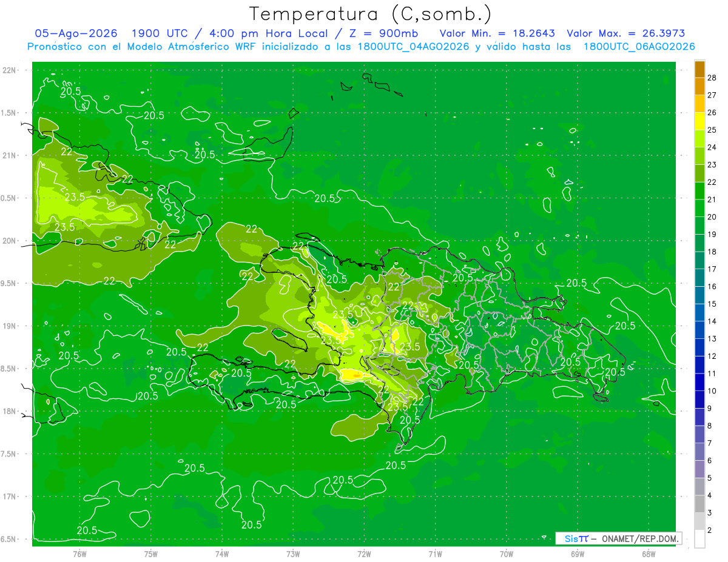Image resolution: width=728 pixels, height=562 pixels.
Task: Click the legend scale value '25'
Action: [712, 130]
